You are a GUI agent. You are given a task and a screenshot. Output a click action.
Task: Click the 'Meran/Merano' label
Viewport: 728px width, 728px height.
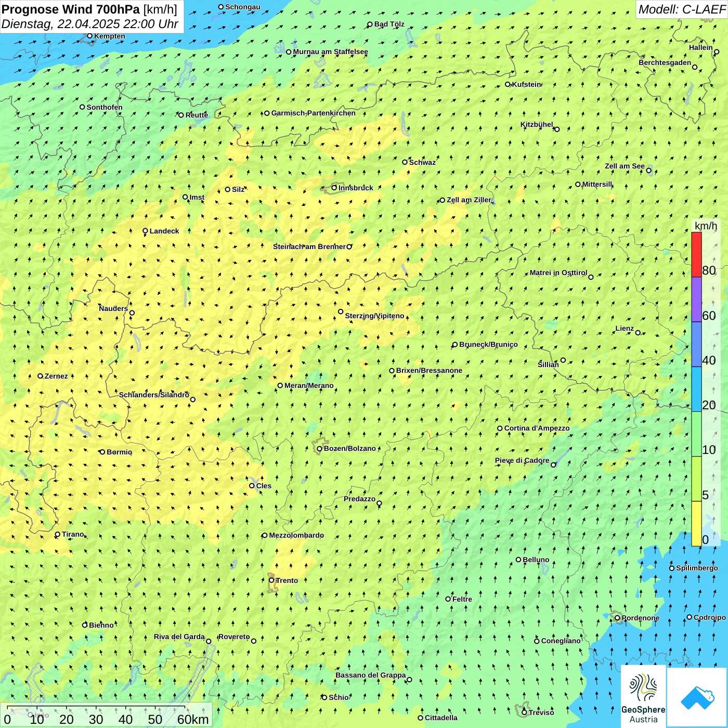[x=309, y=385]
